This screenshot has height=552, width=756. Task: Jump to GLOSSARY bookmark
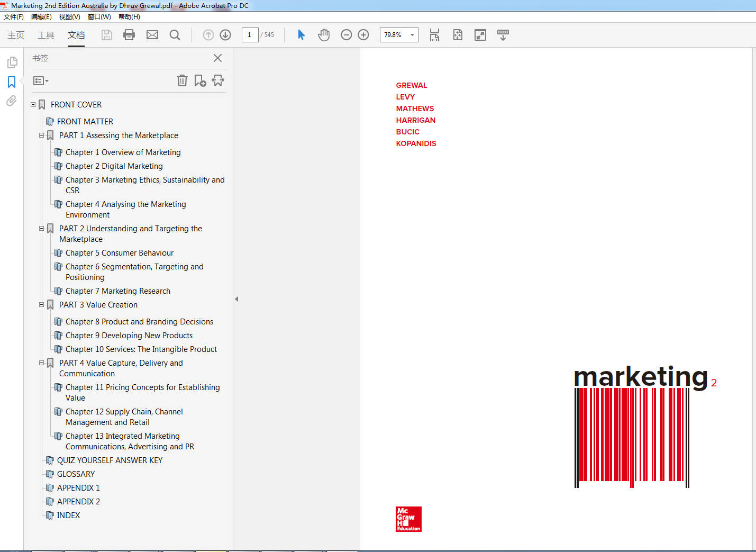(x=76, y=474)
